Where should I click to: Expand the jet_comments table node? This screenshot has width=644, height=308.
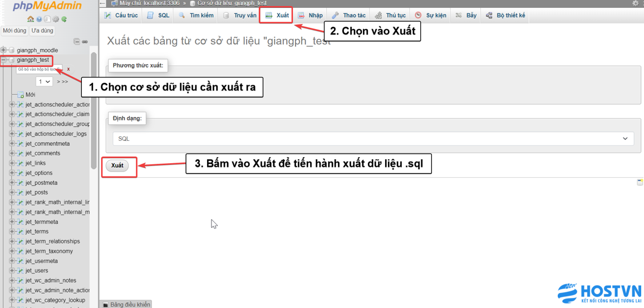pos(12,153)
